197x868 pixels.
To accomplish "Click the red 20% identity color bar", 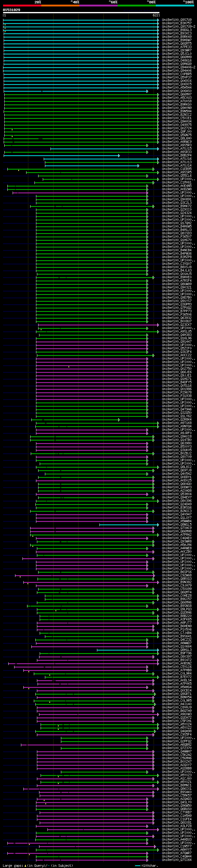I will coord(22,6).
